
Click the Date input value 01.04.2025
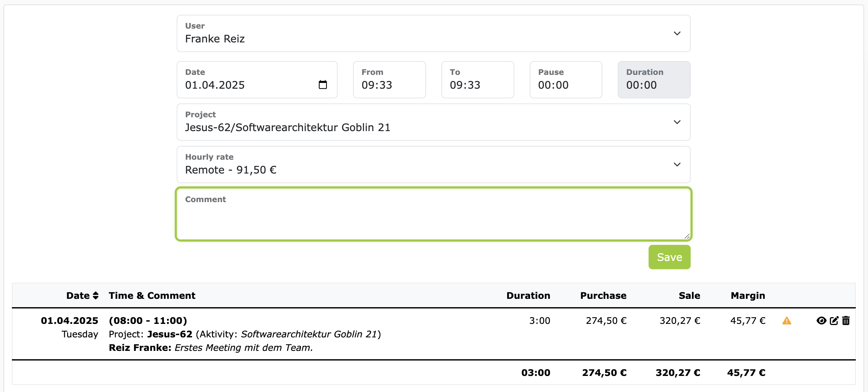pos(215,85)
